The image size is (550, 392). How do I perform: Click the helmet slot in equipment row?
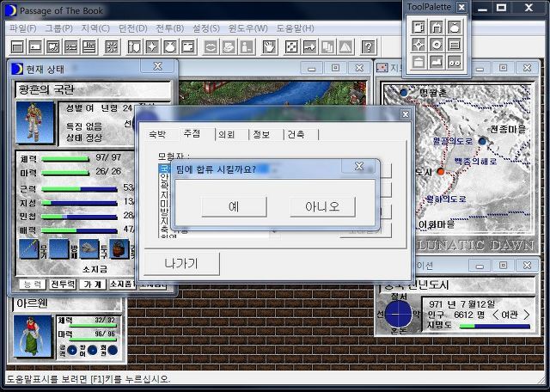[89, 248]
